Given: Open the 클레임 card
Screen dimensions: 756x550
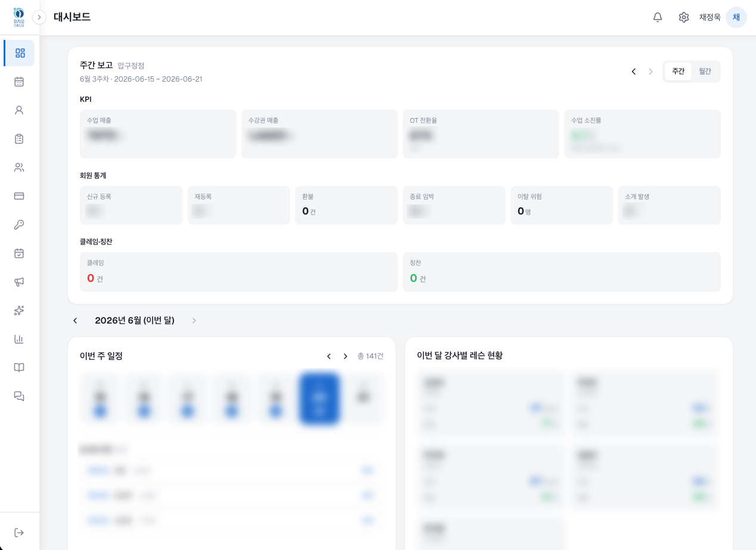Looking at the screenshot, I should click(239, 272).
